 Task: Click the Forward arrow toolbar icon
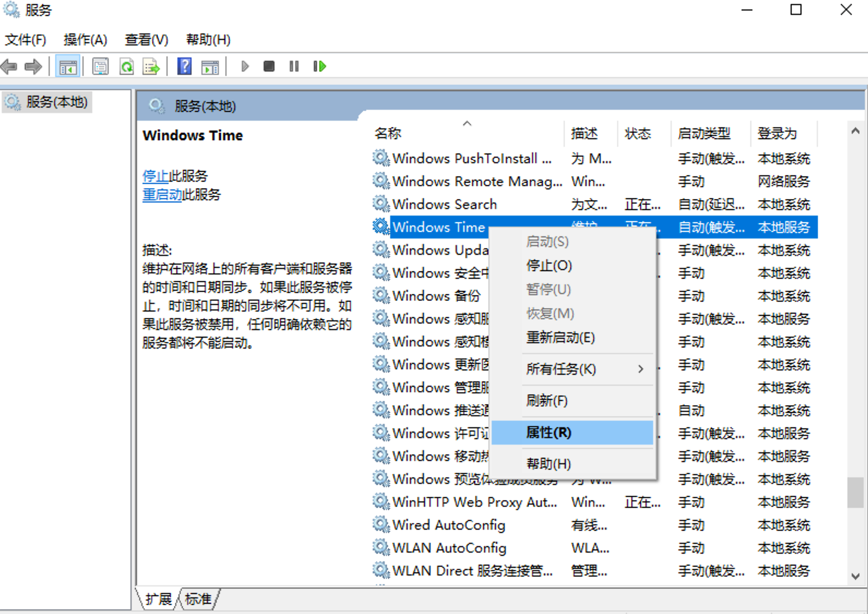coord(33,67)
